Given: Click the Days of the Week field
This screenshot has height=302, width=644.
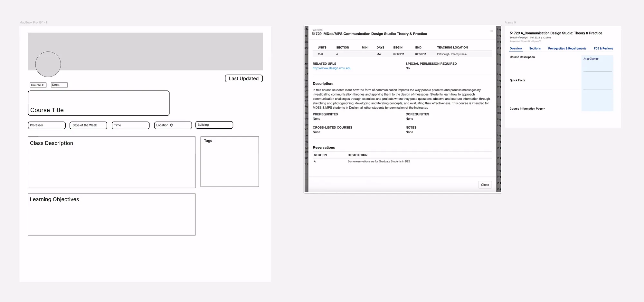Looking at the screenshot, I should tap(88, 125).
